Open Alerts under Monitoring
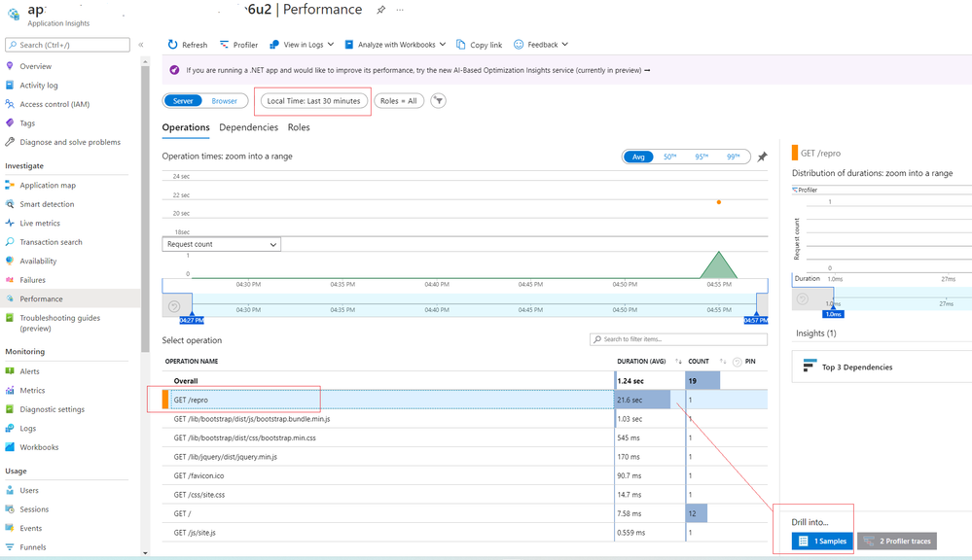 29,371
